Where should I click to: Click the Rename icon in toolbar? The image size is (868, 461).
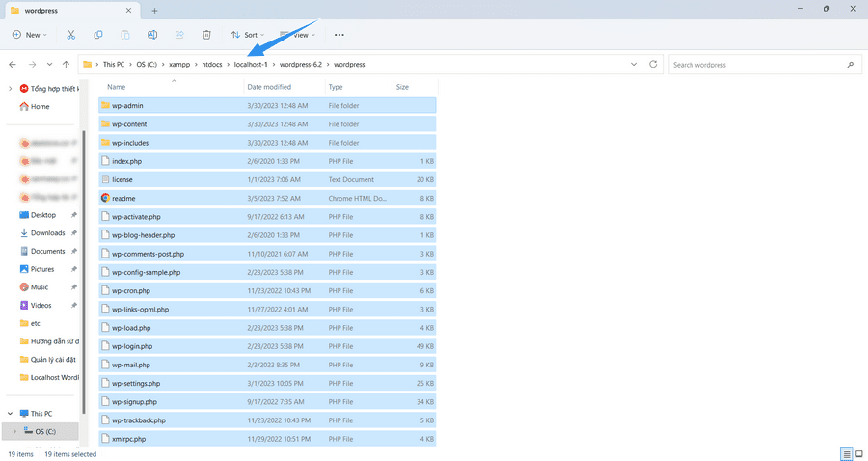pos(152,35)
